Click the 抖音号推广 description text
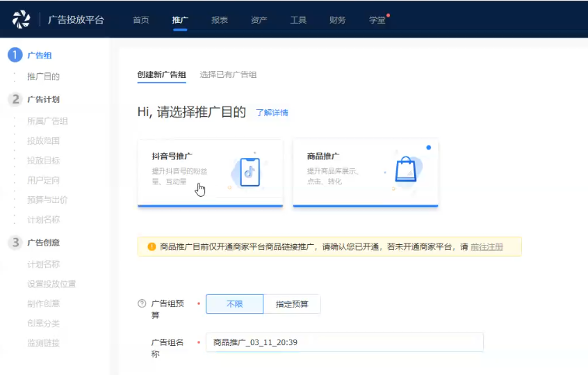This screenshot has width=588, height=375. point(179,177)
